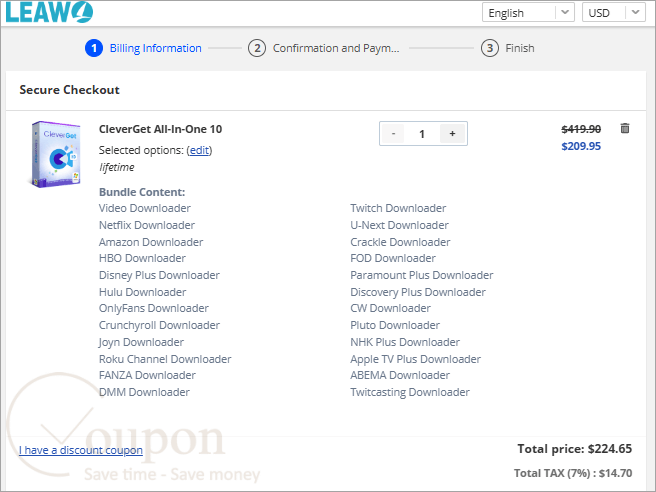Image resolution: width=656 pixels, height=492 pixels.
Task: Click the Twitcasting Downloader entry
Action: [410, 392]
